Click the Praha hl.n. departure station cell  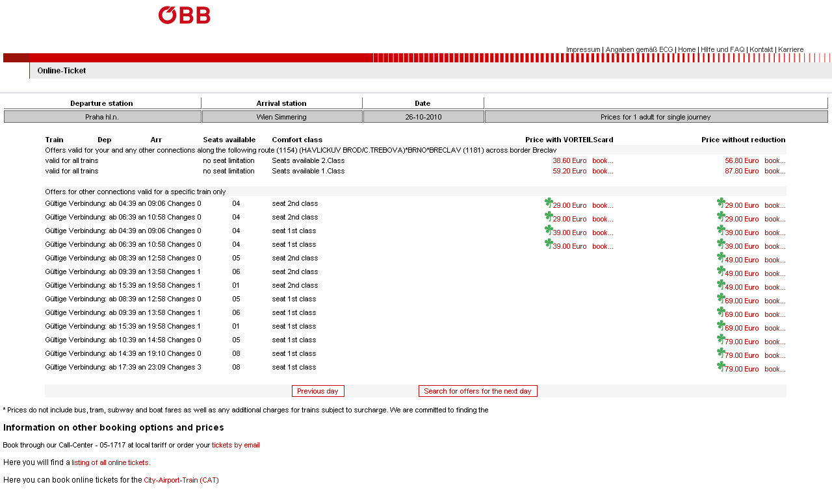(103, 117)
